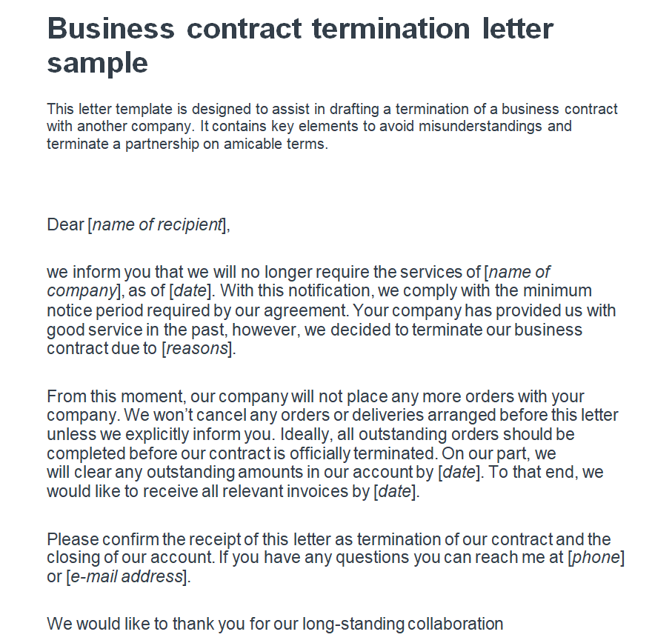The image size is (672, 643).
Task: Click the "e-mail address" placeholder
Action: click(125, 576)
